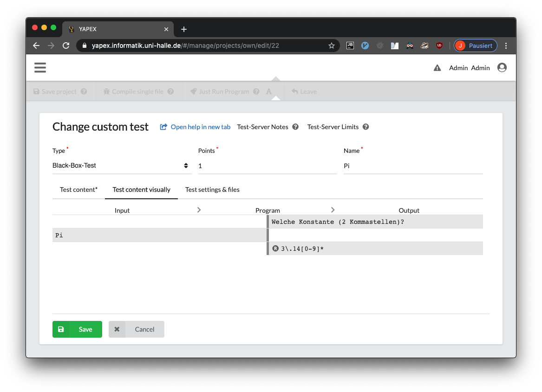
Task: Bookmark page with the star icon
Action: tap(332, 46)
